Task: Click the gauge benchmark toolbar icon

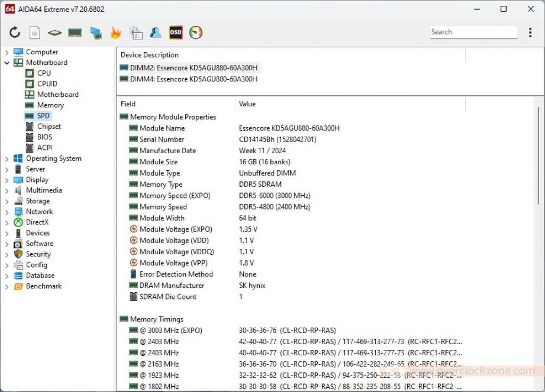Action: pos(196,32)
